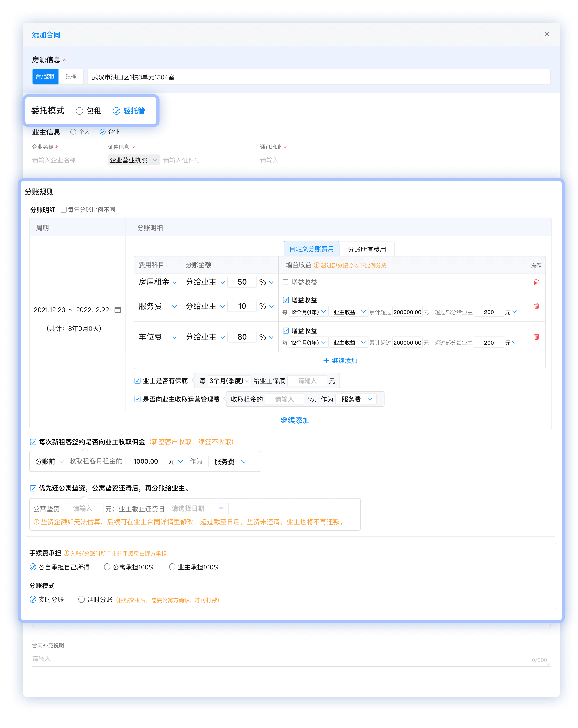
Task: Open 分账前 timing dropdown
Action: pyautogui.click(x=50, y=461)
